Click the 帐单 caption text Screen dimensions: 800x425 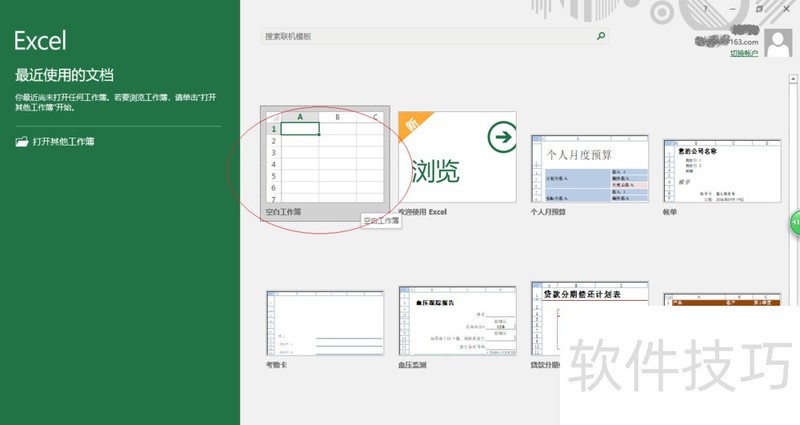click(x=670, y=212)
